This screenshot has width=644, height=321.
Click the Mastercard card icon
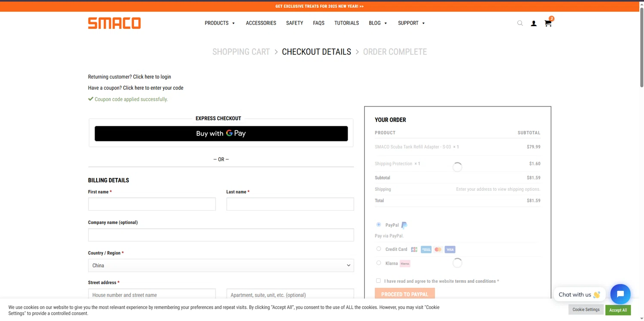click(438, 250)
